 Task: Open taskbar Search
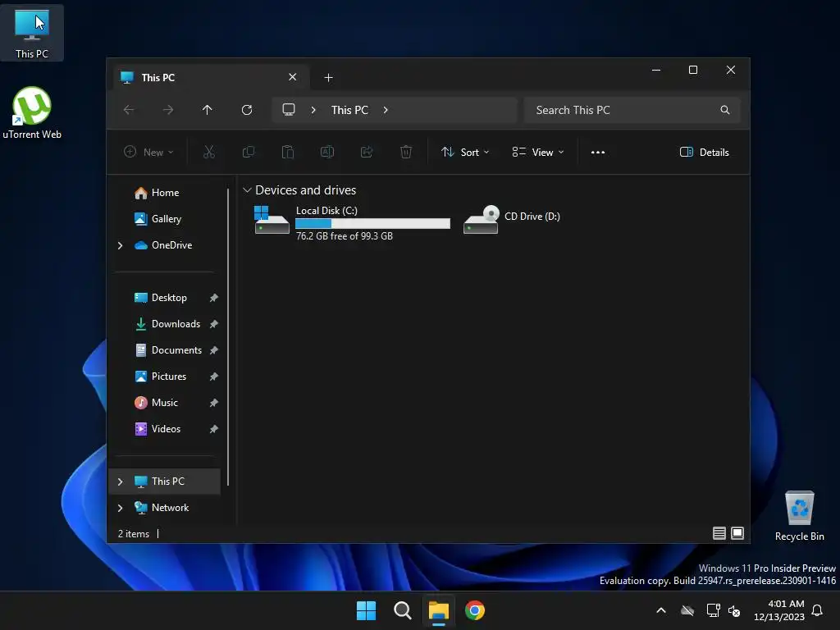tap(402, 610)
